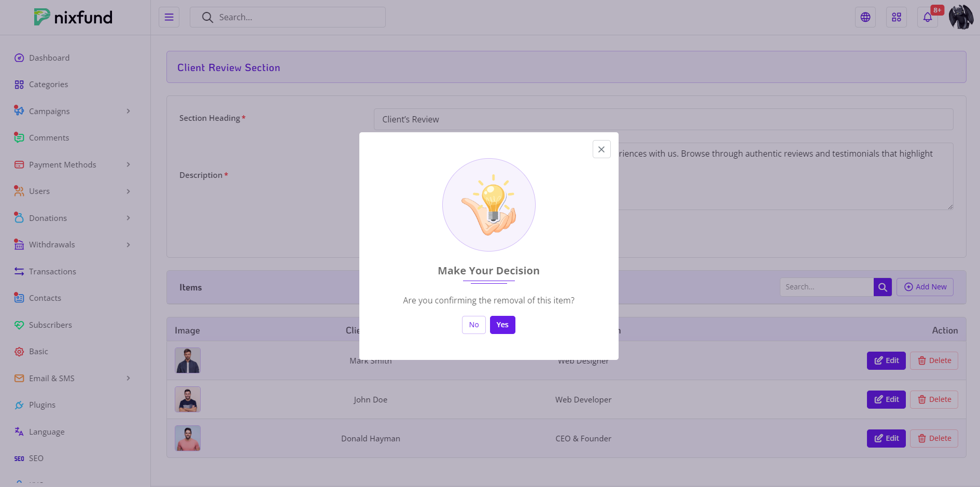Close the decision dialog with X icon
This screenshot has height=487, width=980.
tap(601, 149)
